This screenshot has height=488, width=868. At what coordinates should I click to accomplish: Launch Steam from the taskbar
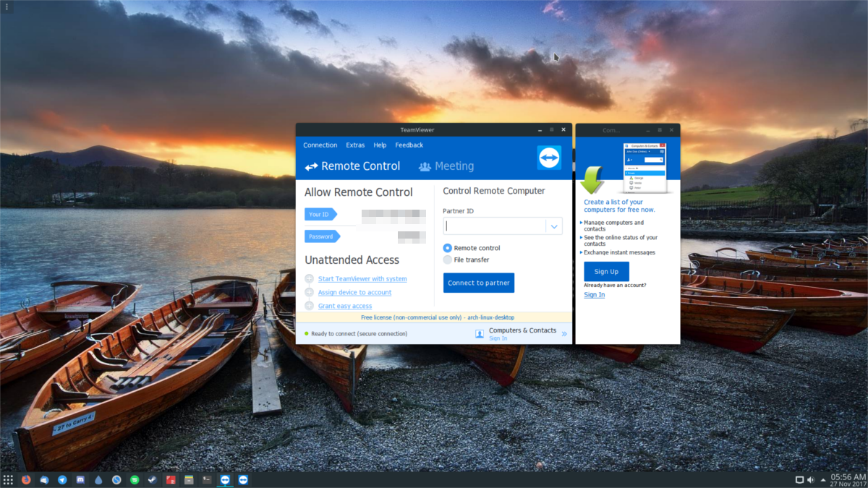pyautogui.click(x=153, y=480)
